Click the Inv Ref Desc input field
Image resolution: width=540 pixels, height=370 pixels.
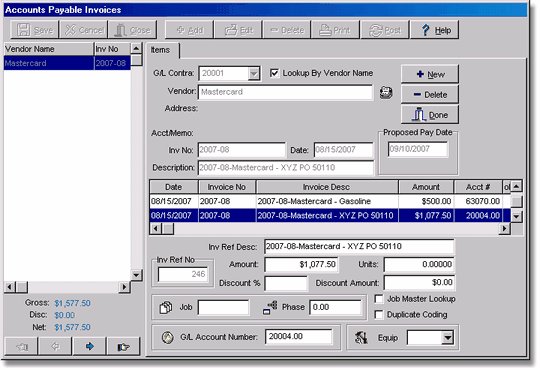(359, 246)
